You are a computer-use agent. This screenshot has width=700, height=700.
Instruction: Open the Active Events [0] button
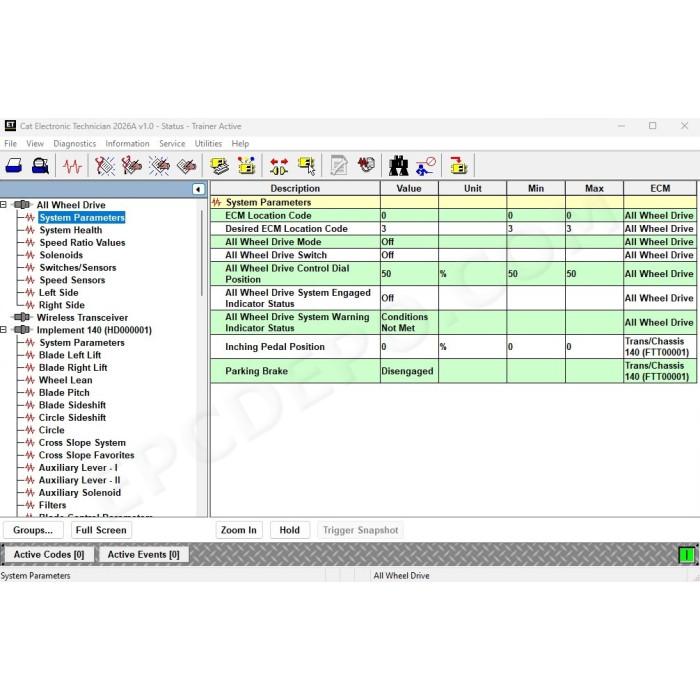point(143,554)
